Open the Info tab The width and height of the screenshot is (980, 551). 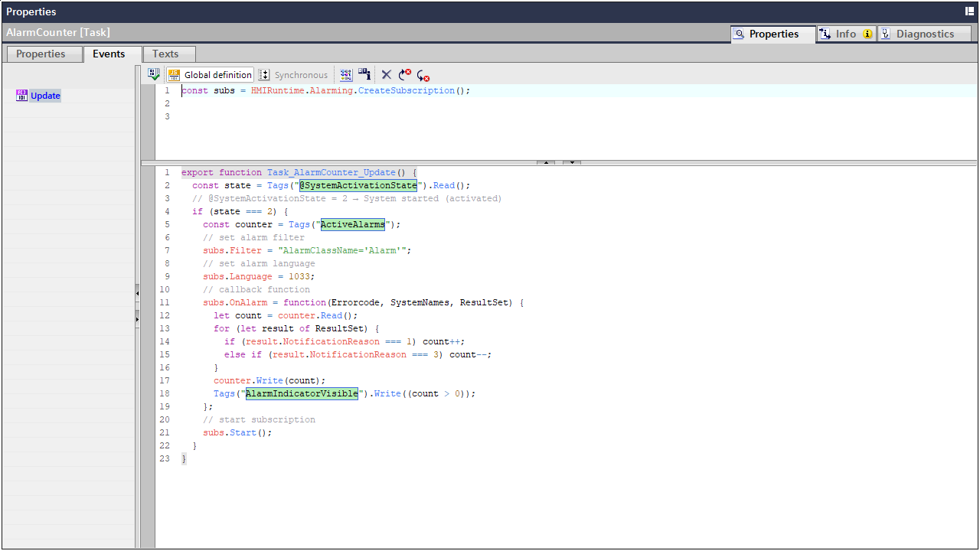(838, 34)
